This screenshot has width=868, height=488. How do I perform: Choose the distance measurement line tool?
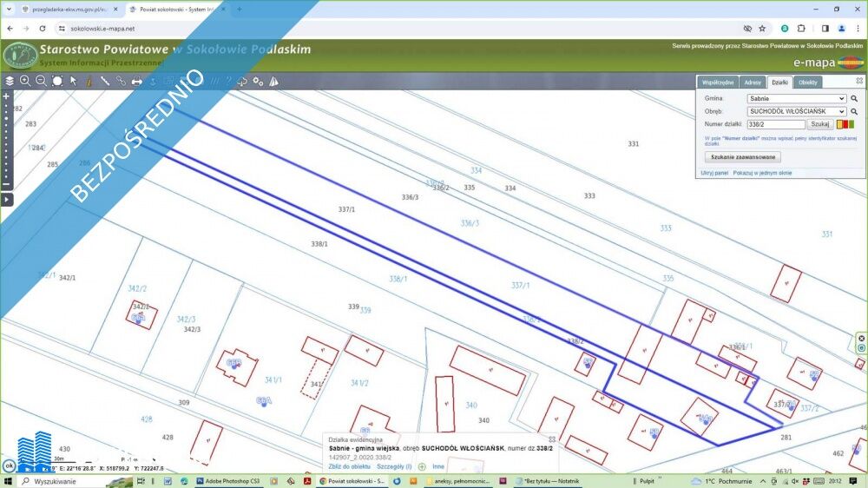(x=105, y=81)
